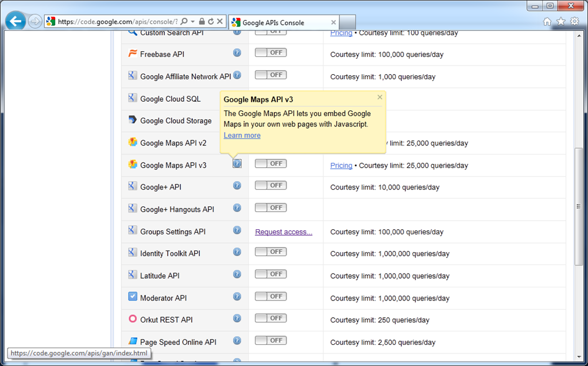Enable the Google+ Hangouts API switch
Screen dimensions: 588x366
click(x=271, y=207)
